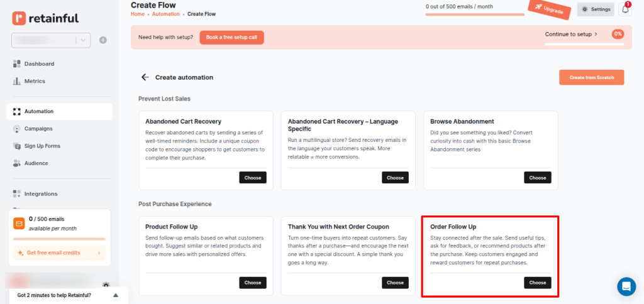Click Automation breadcrumb link
644x304 pixels.
(x=166, y=14)
